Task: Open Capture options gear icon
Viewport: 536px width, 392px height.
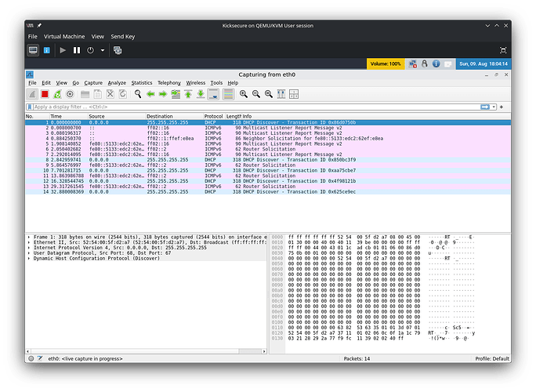Action: click(x=70, y=94)
